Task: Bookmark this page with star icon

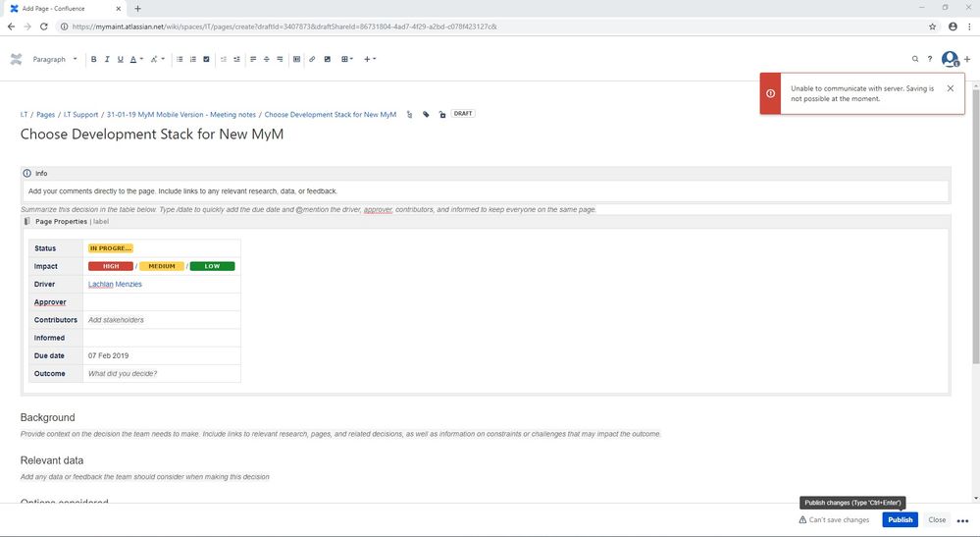Action: (933, 27)
